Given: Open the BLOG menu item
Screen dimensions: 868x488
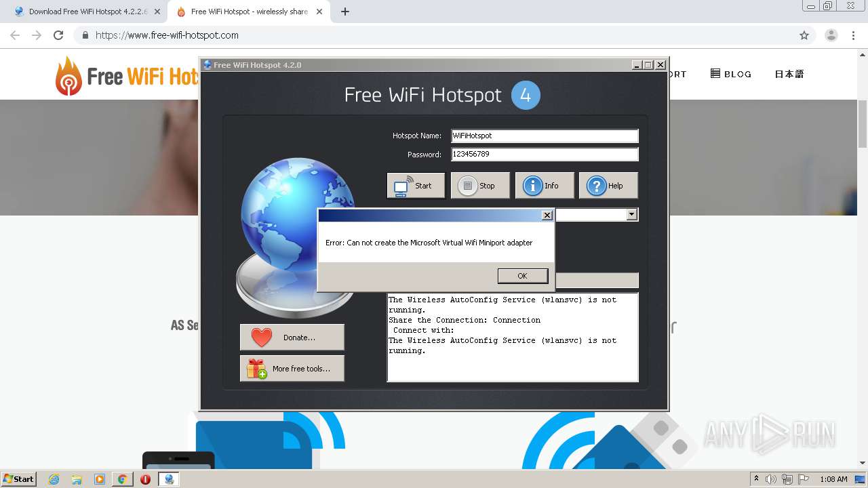Looking at the screenshot, I should click(731, 74).
